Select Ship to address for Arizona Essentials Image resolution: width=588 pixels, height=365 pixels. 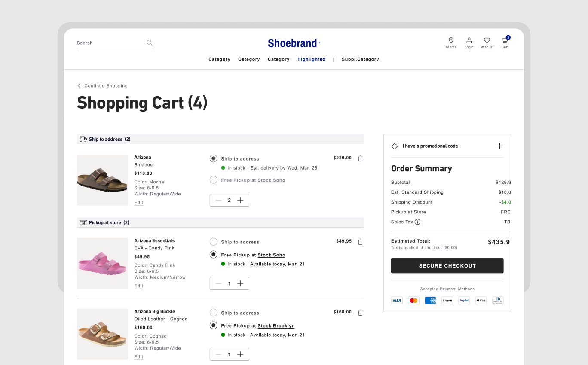[x=214, y=242]
